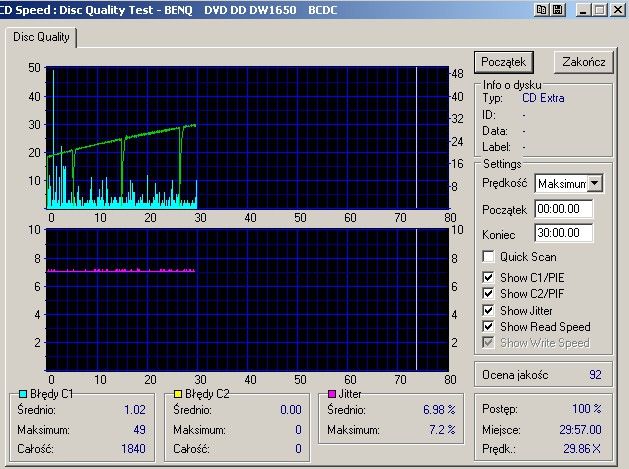Click the Settings group label
Viewport: 629px width, 469px height.
502,164
